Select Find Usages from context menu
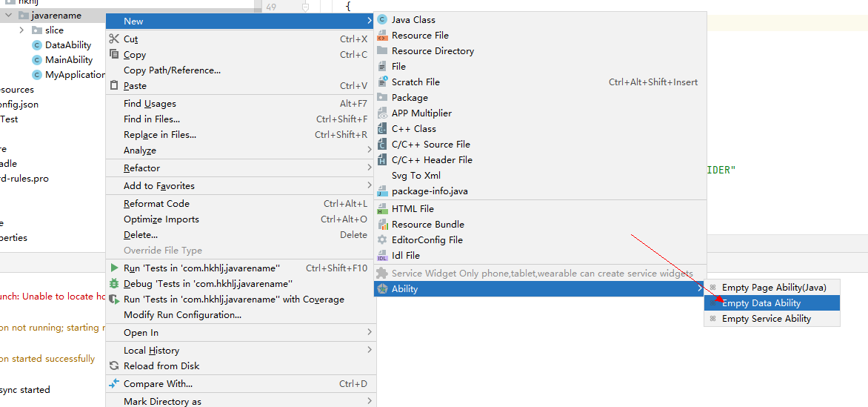868x407 pixels. [x=239, y=103]
